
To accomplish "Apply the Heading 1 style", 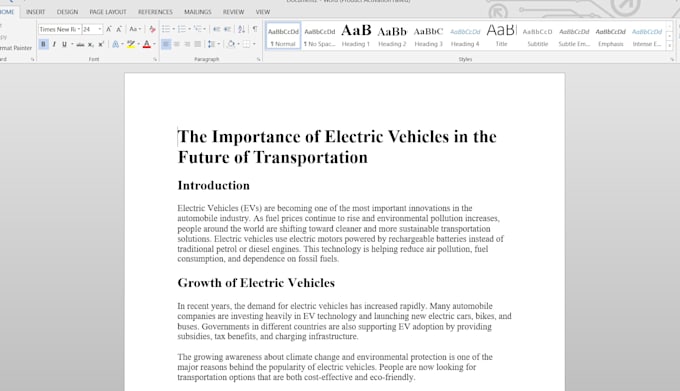I will click(x=356, y=36).
